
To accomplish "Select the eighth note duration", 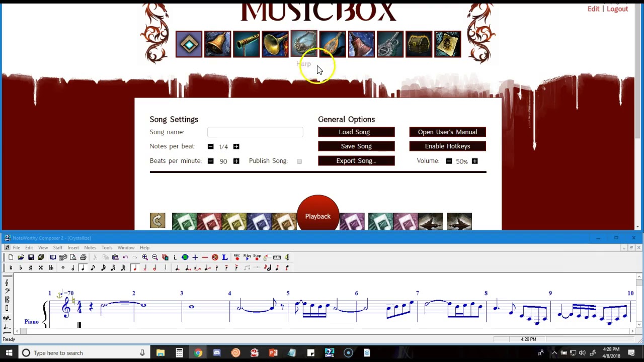I will pos(93,268).
